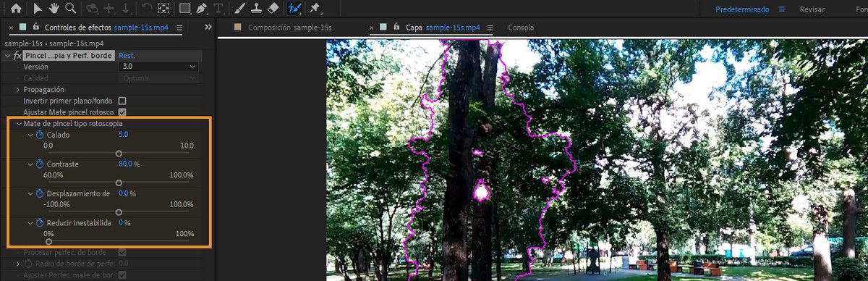Click the Contraste stopwatch icon
The width and height of the screenshot is (868, 281).
(40, 164)
